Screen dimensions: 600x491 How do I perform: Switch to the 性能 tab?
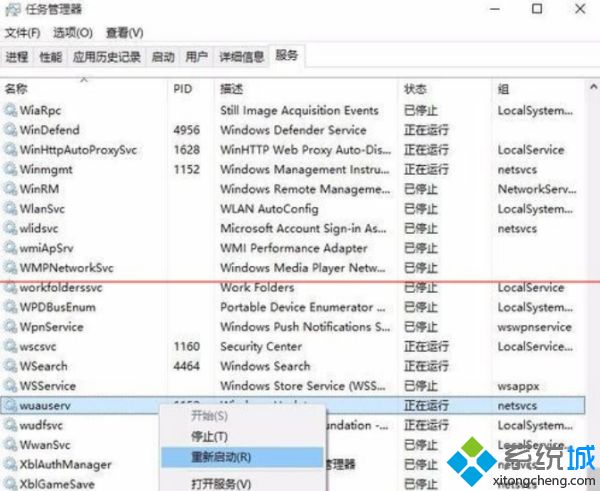point(51,57)
